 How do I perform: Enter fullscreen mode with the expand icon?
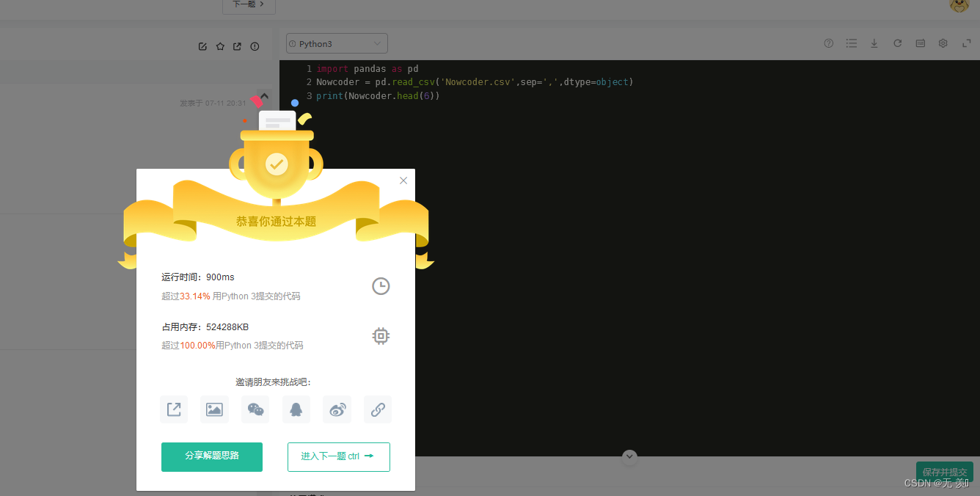coord(966,43)
